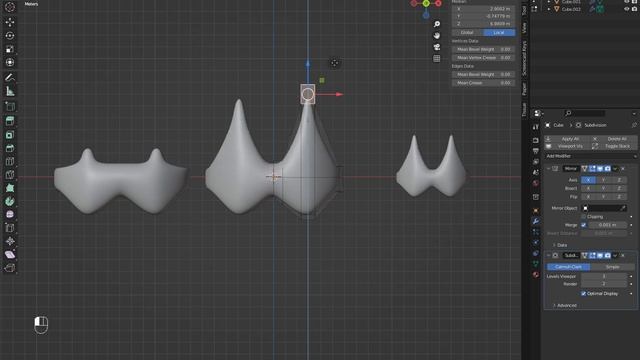640x360 pixels.
Task: Open the Paper tab in the sidebar
Action: [524, 89]
